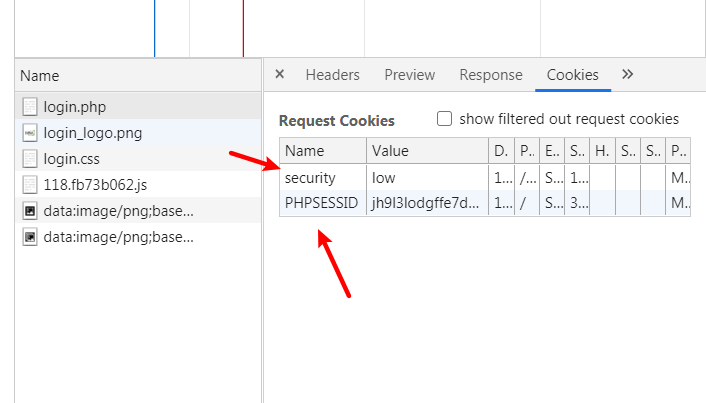Open the Response tab
This screenshot has width=706, height=403.
(x=491, y=75)
